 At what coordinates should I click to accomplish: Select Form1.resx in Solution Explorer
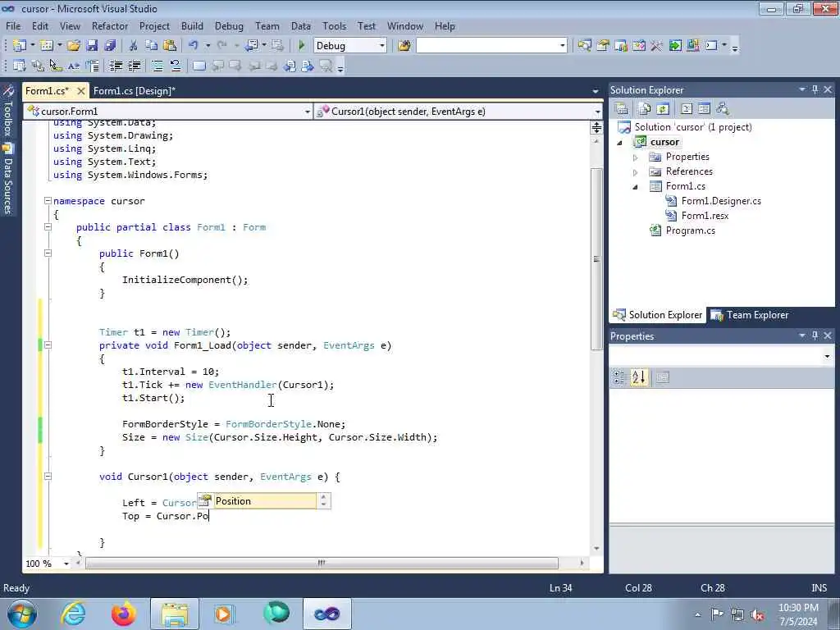click(705, 216)
